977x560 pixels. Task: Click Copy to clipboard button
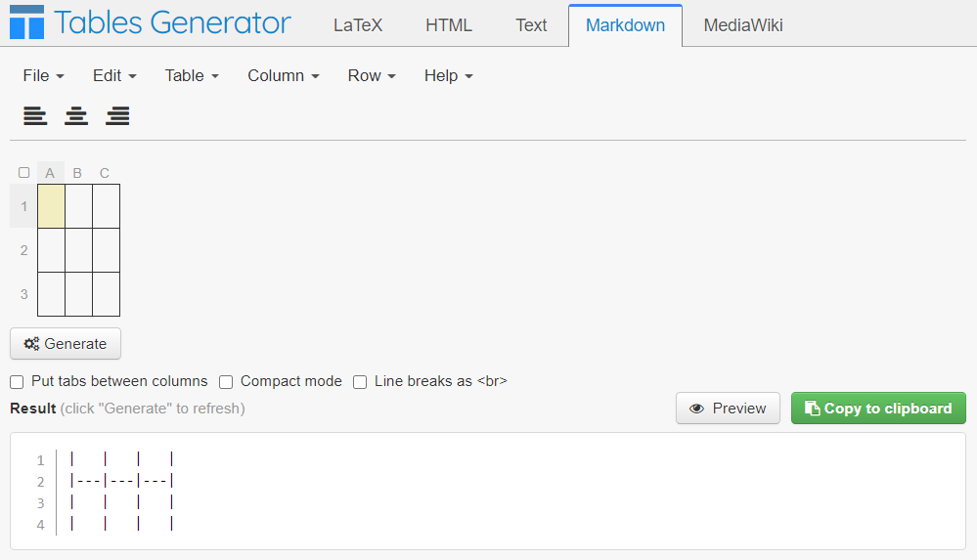tap(878, 409)
